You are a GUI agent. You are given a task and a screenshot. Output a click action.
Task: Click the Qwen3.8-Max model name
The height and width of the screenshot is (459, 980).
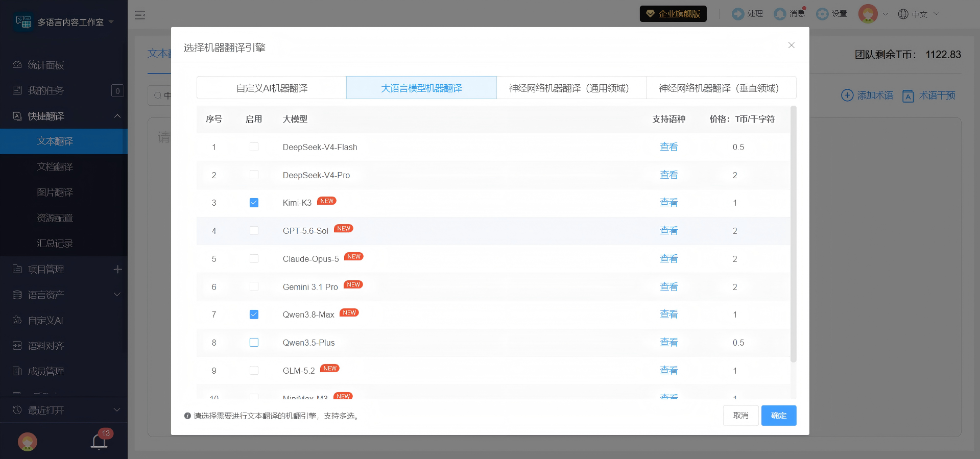[308, 315]
